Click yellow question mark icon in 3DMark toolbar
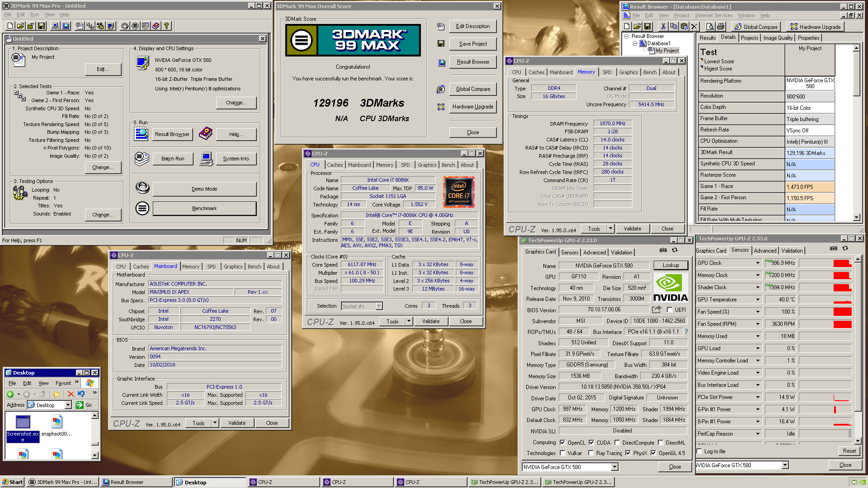868x488 pixels. tap(166, 26)
